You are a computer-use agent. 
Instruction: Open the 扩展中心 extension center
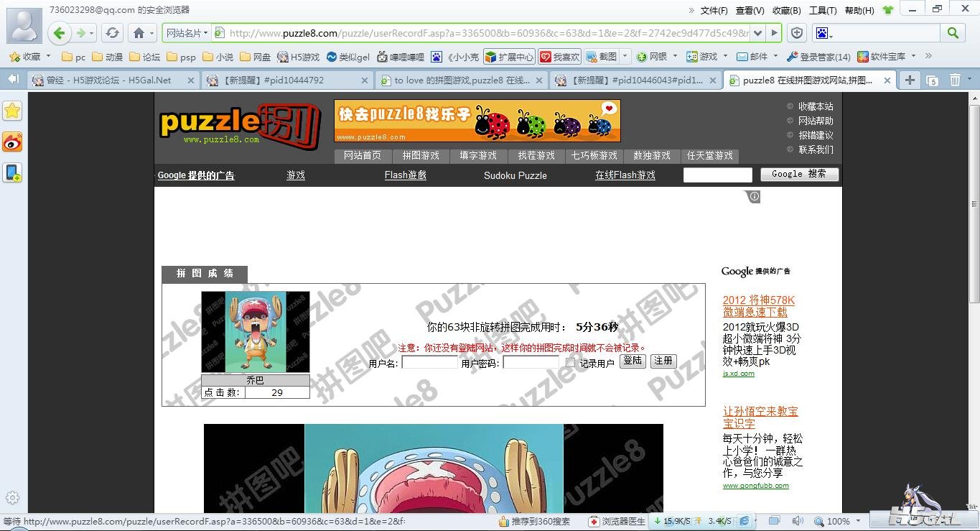(509, 57)
